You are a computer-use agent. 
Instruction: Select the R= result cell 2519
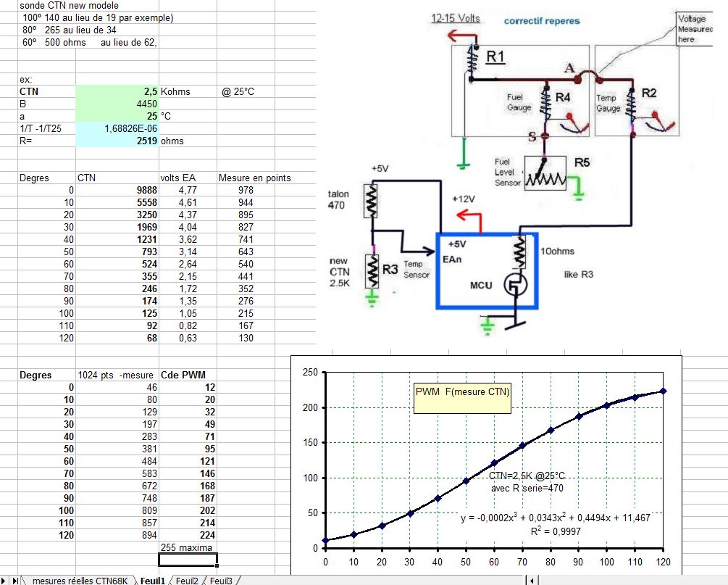pos(117,141)
